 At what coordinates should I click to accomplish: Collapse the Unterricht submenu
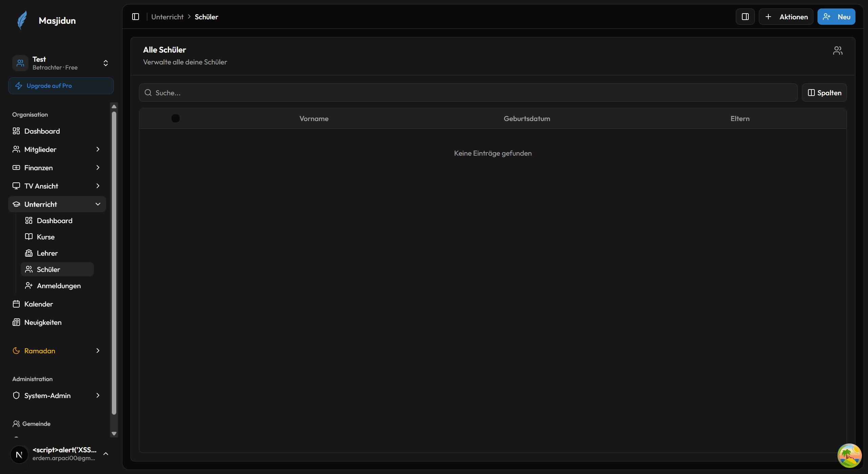[41, 204]
